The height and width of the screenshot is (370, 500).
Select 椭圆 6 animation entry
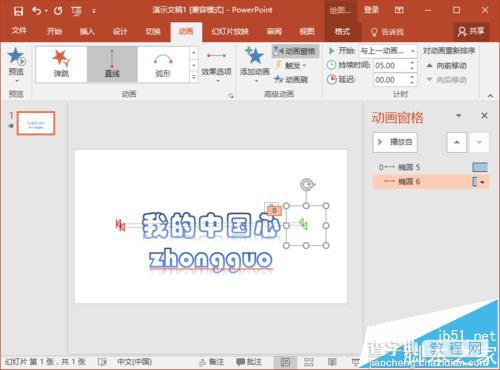(x=431, y=182)
